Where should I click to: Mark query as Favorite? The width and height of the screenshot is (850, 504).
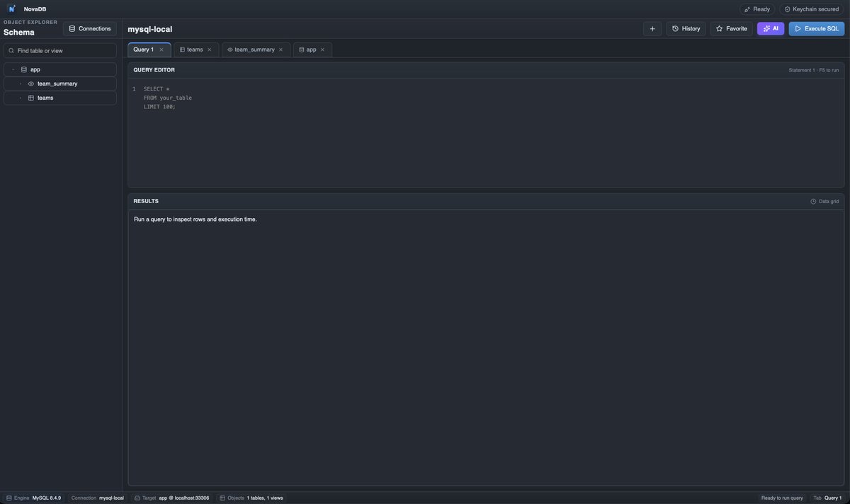point(732,28)
